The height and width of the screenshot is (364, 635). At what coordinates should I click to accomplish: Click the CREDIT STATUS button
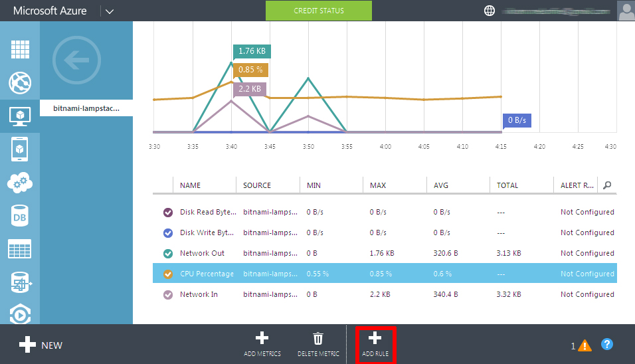pos(319,11)
